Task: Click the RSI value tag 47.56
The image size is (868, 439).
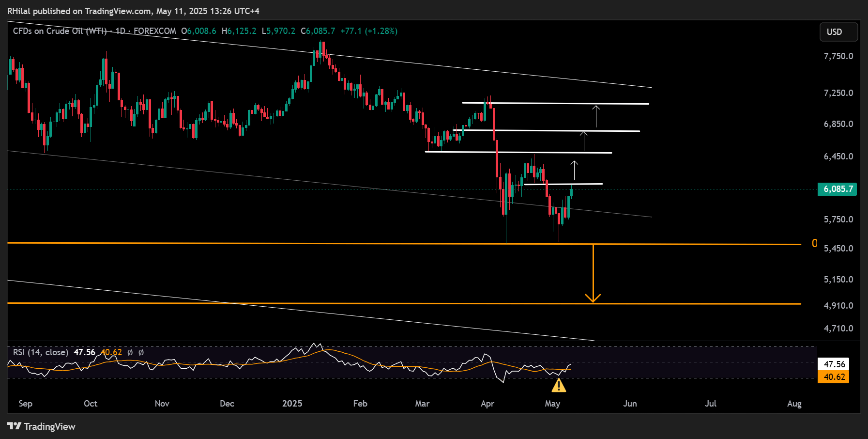Action: coord(834,364)
